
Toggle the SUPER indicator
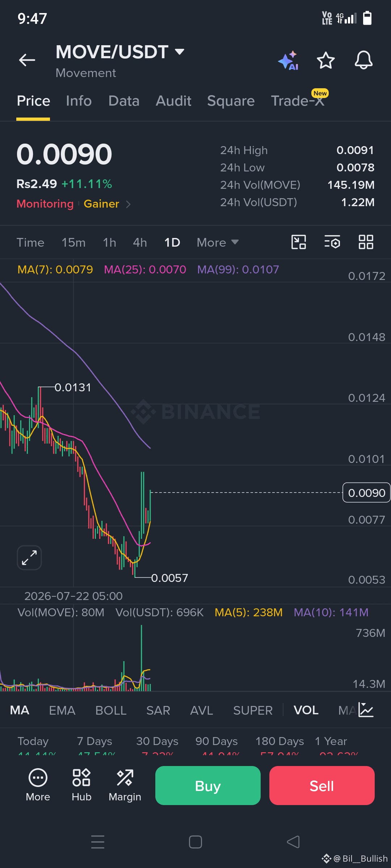pos(253,710)
